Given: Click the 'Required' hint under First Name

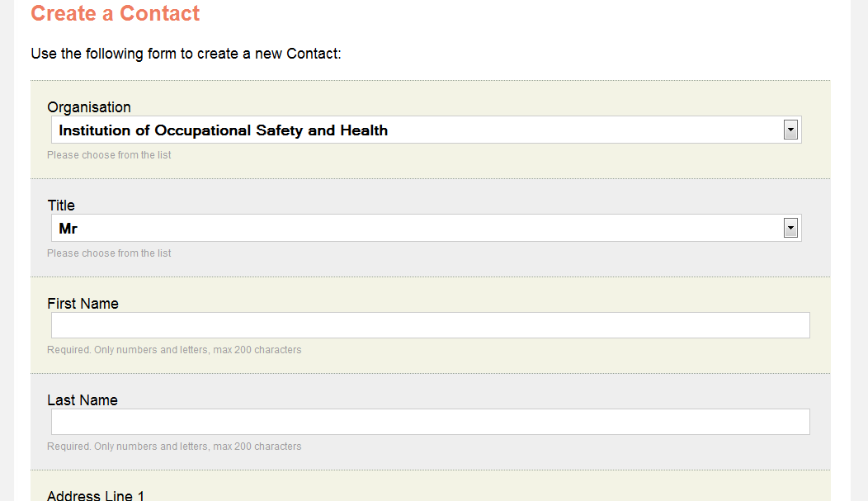Looking at the screenshot, I should point(174,350).
